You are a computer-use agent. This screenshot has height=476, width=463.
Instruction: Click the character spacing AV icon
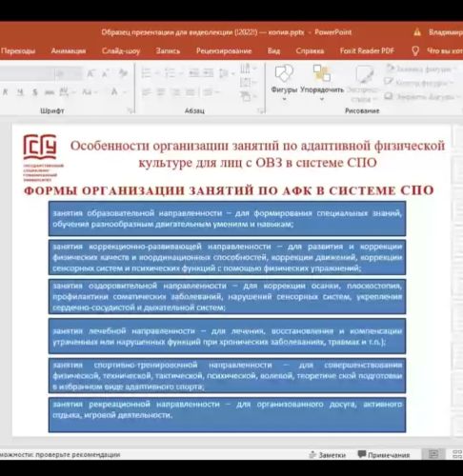coord(65,92)
